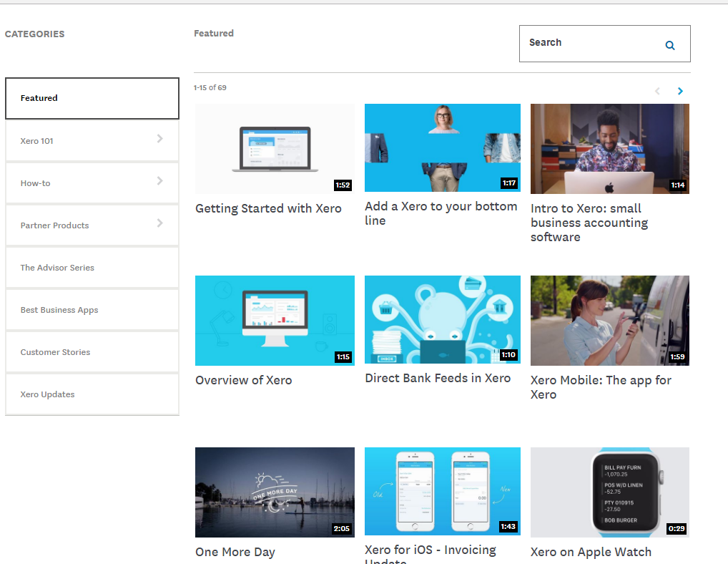Screen dimensions: 728x564
Task: Go to next page of videos
Action: coord(680,91)
